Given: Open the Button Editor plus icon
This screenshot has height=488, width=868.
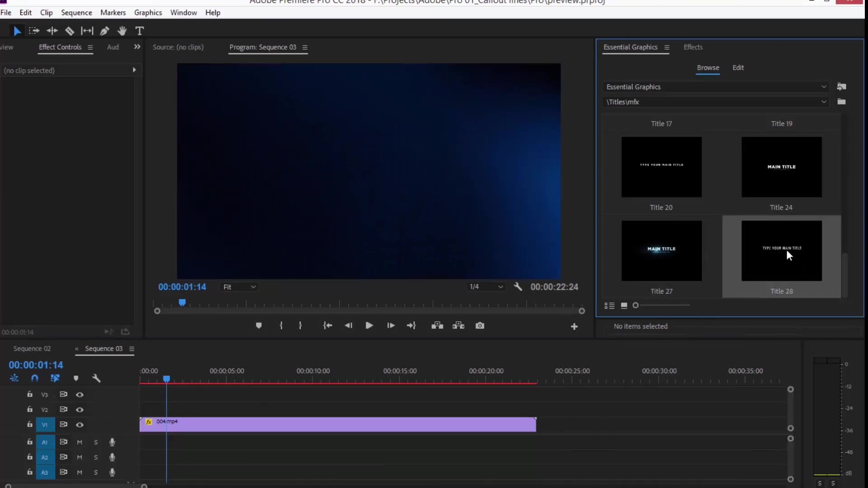Looking at the screenshot, I should tap(574, 326).
